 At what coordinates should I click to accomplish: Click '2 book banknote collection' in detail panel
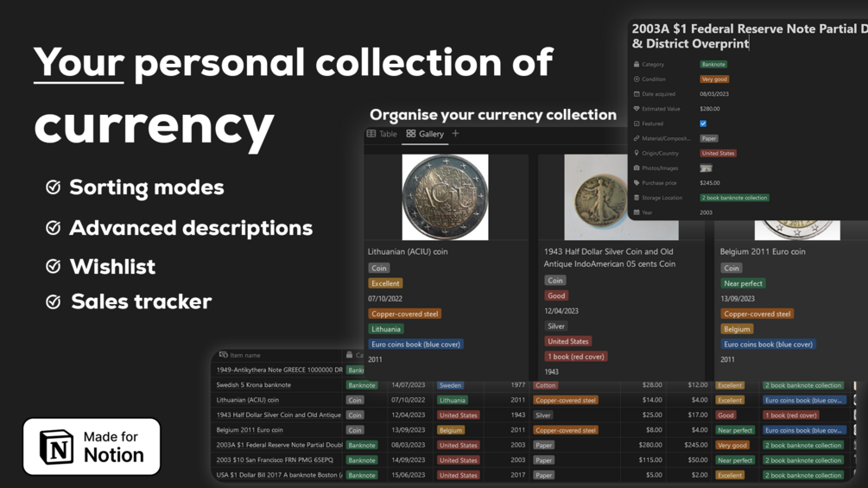735,198
